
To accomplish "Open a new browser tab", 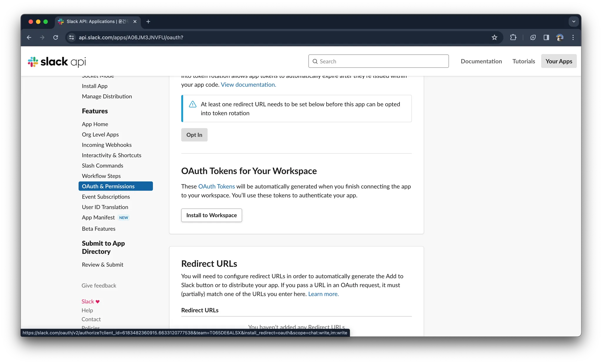I will pyautogui.click(x=148, y=21).
